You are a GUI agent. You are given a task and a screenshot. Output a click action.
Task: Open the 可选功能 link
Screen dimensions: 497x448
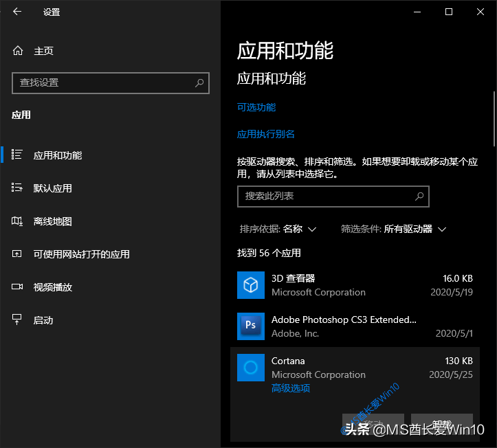[x=256, y=107]
